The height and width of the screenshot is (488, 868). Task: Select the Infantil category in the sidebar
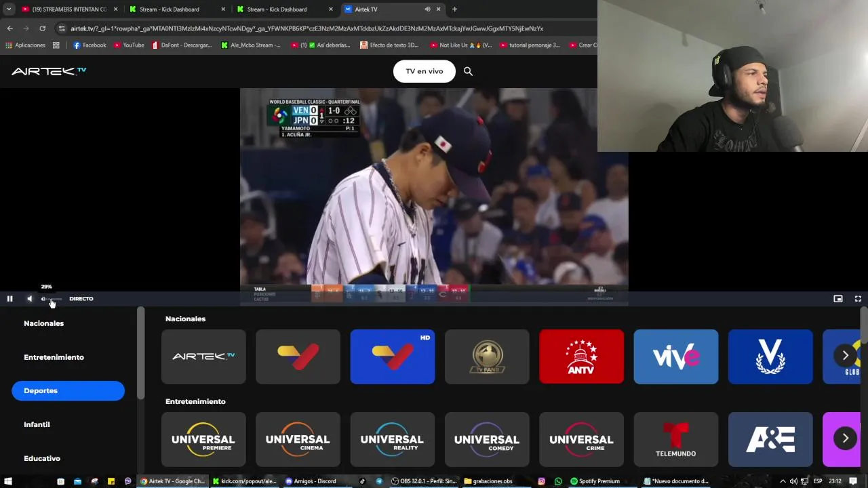37,424
